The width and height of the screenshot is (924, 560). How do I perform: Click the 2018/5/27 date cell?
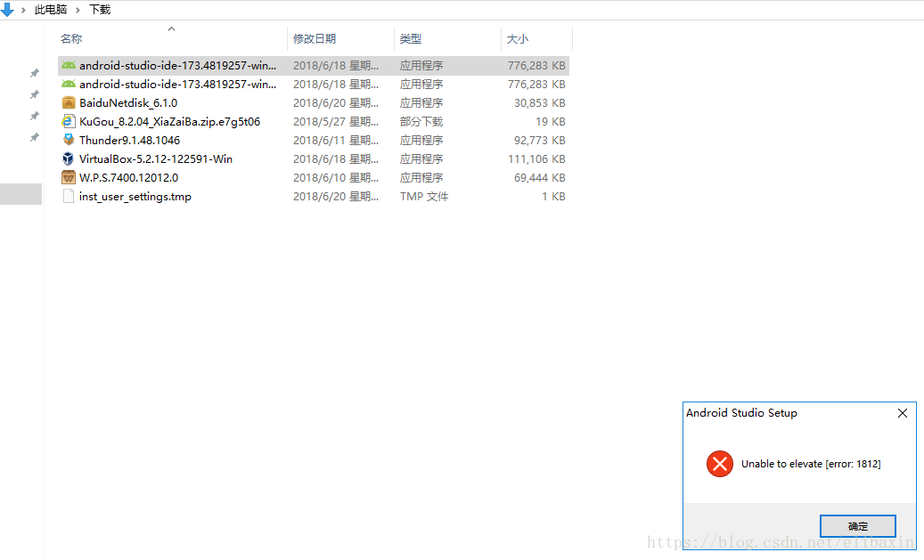click(336, 122)
